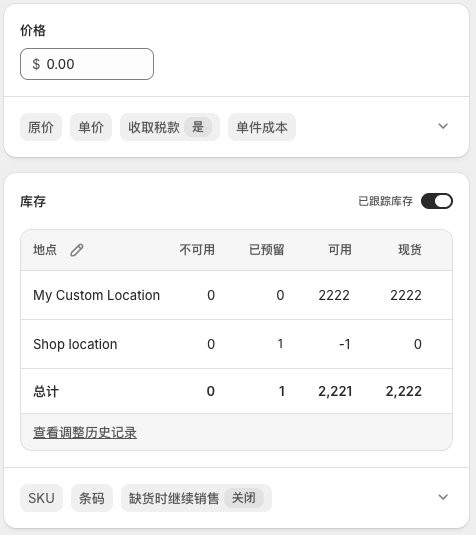Click available -1 for Shop location
Image resolution: width=476 pixels, height=535 pixels.
coord(345,344)
